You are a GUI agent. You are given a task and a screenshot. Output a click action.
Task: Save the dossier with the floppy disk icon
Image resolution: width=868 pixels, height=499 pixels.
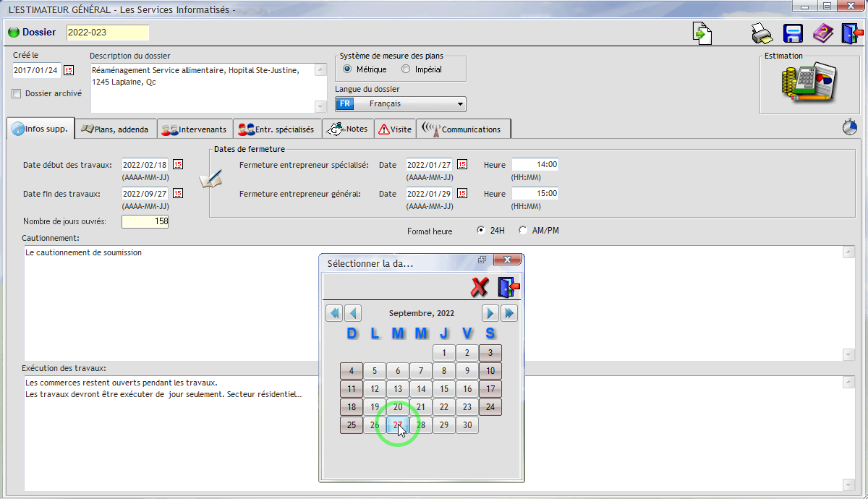tap(793, 33)
